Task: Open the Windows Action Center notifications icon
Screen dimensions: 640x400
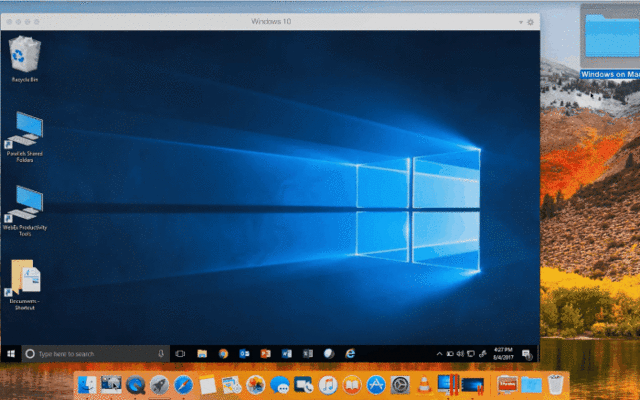Action: pos(527,354)
